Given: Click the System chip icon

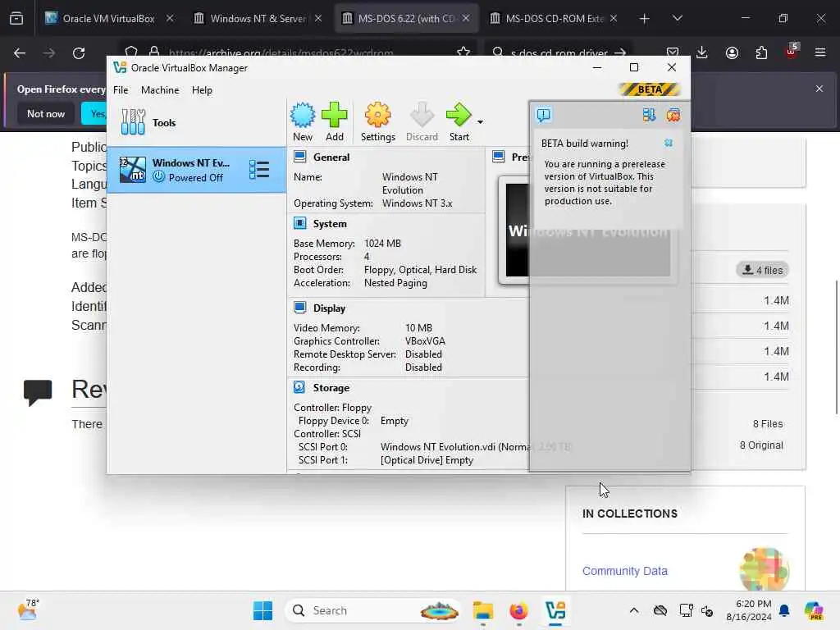Looking at the screenshot, I should 300,223.
